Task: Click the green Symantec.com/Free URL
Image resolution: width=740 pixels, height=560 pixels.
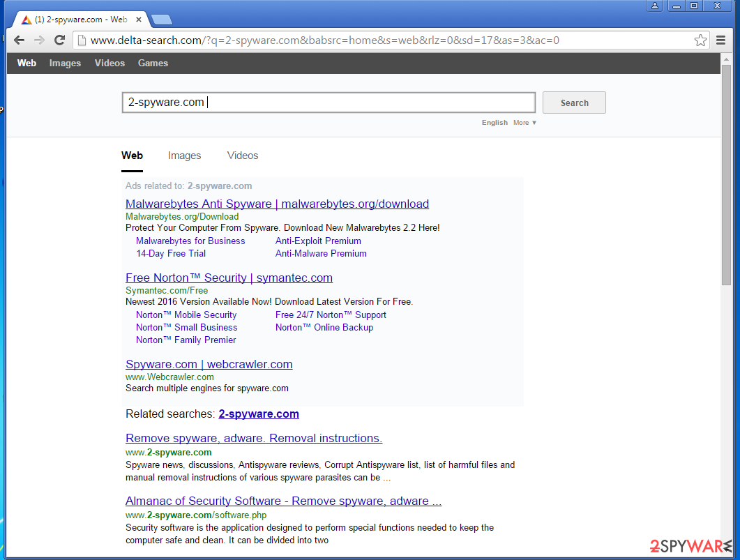Action: pos(167,291)
